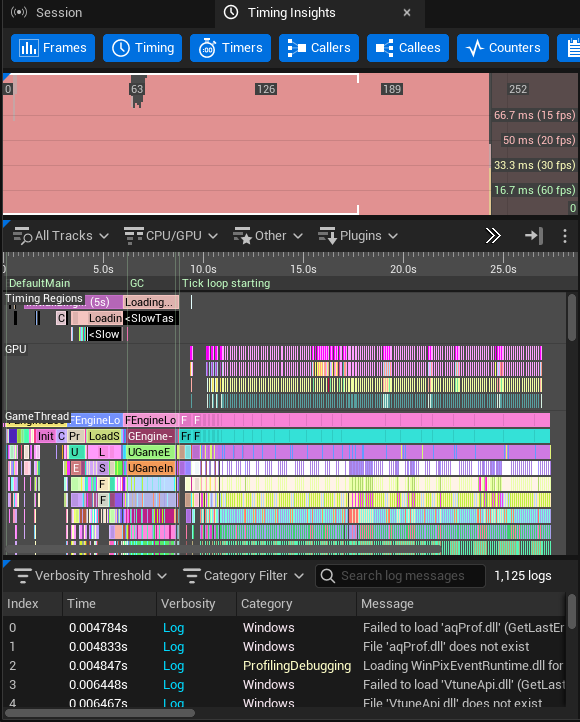Open the three-dot timing options menu
Image resolution: width=580 pixels, height=722 pixels.
point(565,236)
